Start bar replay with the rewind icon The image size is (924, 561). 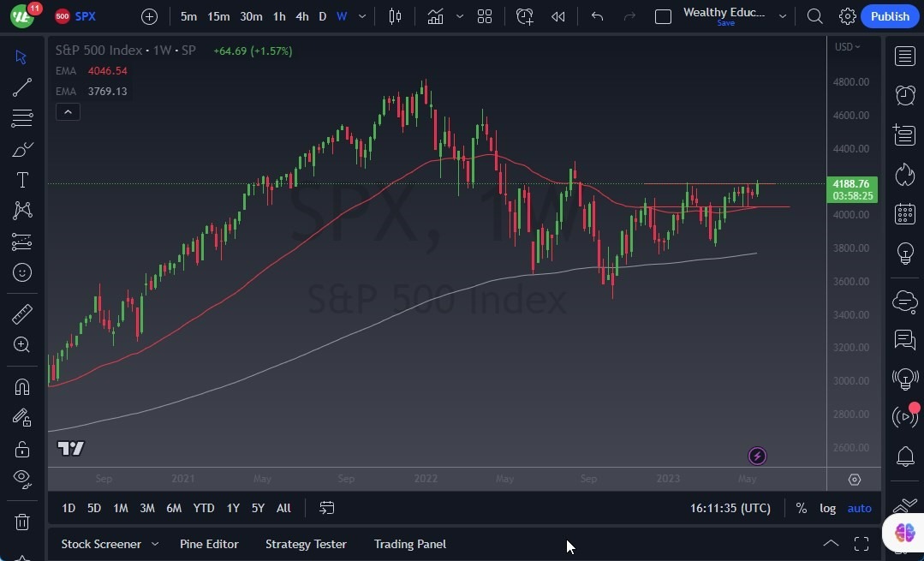(x=557, y=16)
